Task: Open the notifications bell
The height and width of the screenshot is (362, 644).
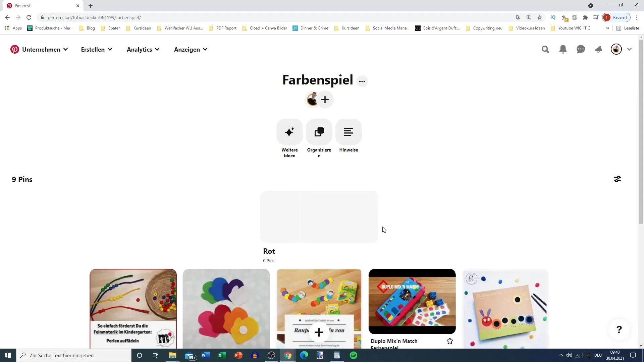Action: [563, 50]
